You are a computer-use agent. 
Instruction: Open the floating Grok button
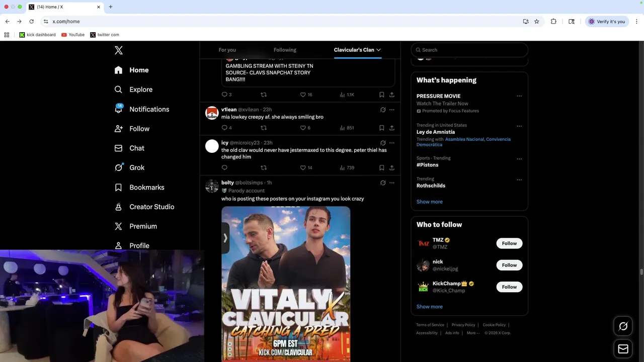[x=623, y=326]
